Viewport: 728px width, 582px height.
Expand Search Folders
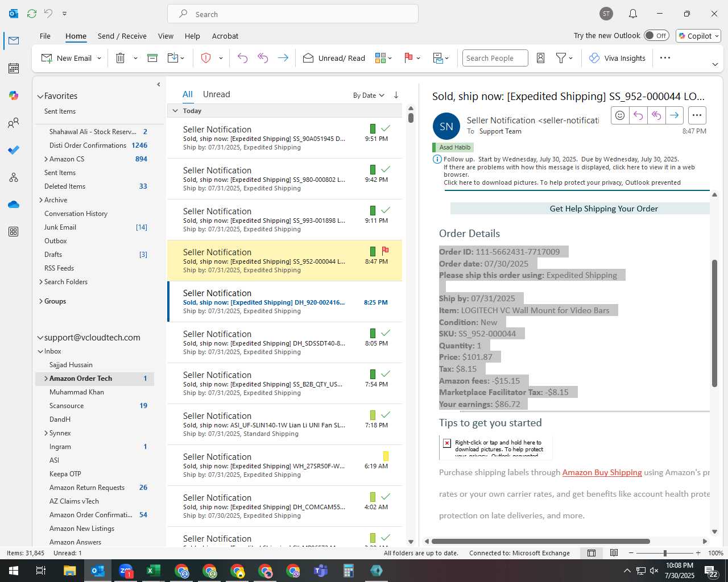[41, 282]
